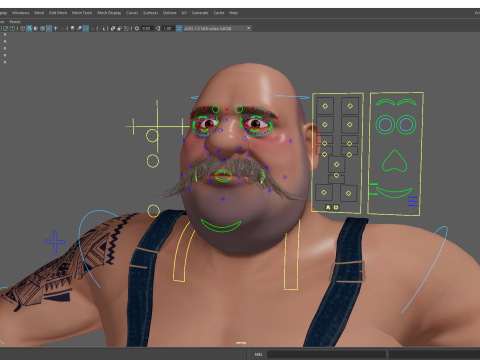
Task: Select blue triple-line control in face picker
Action: point(413,201)
